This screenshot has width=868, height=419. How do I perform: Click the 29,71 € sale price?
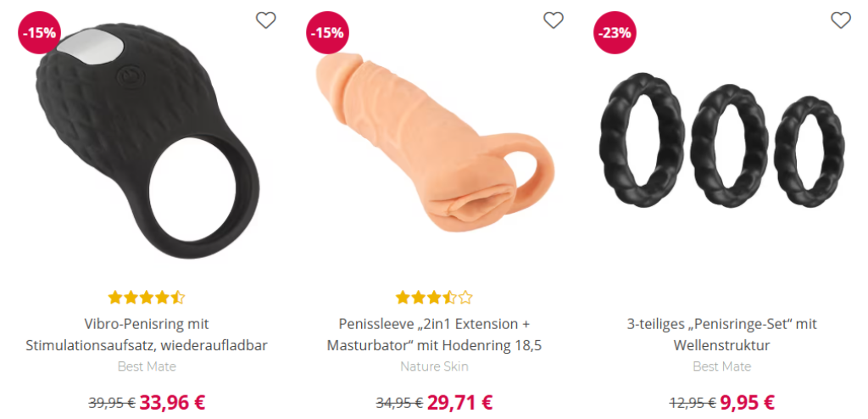tap(459, 402)
